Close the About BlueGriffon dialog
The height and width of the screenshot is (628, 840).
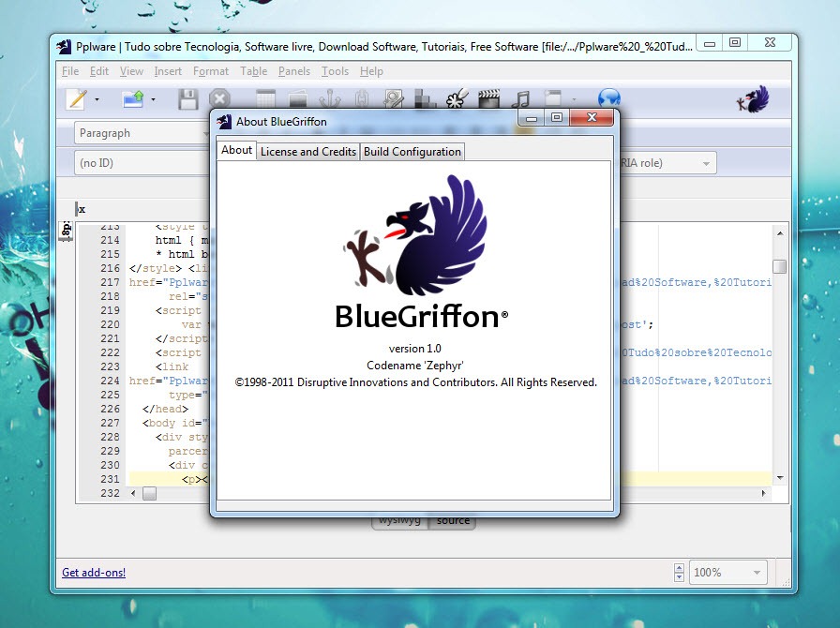pyautogui.click(x=592, y=117)
